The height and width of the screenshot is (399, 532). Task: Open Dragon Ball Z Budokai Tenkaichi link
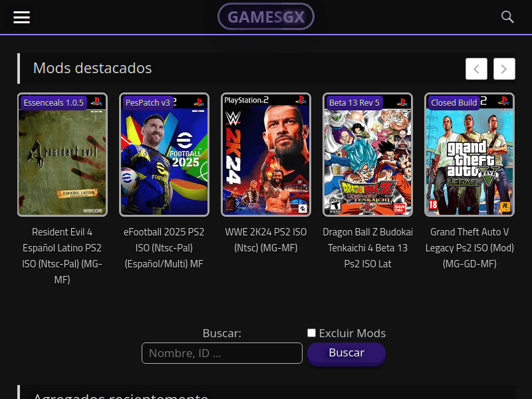(x=368, y=247)
